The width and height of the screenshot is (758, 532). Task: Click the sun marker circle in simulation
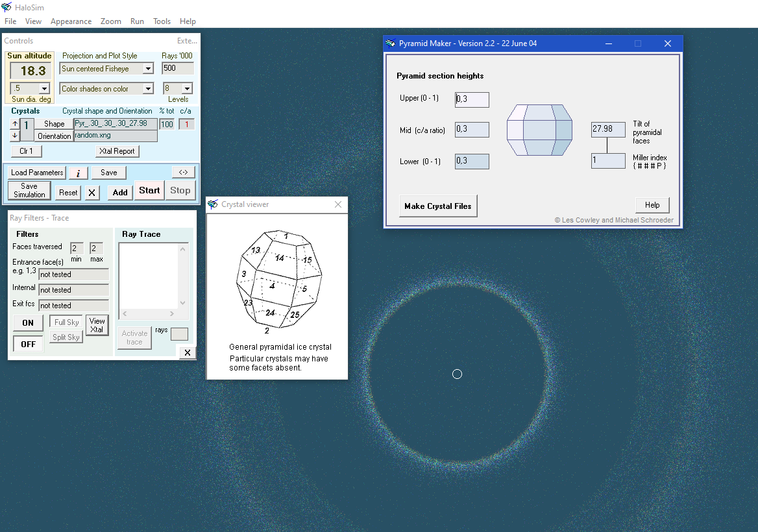pyautogui.click(x=457, y=374)
